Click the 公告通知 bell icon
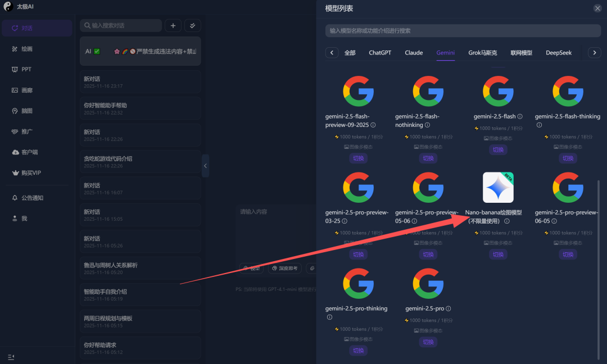607x364 pixels. point(15,198)
